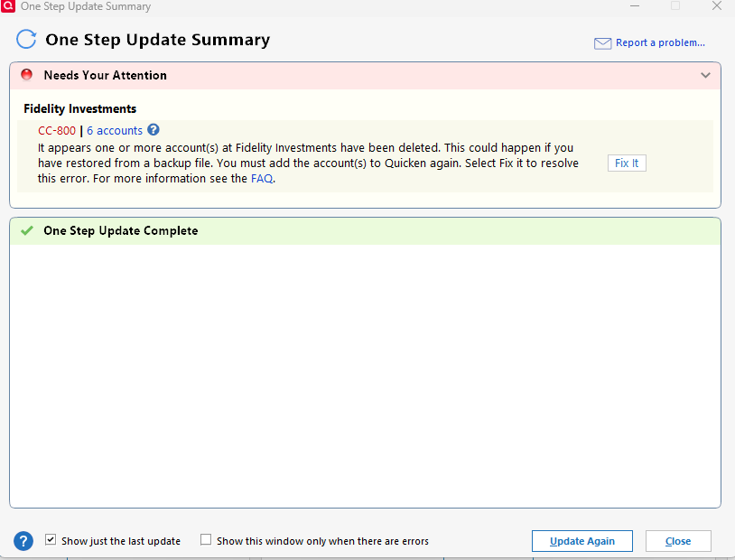Click the One Step Update refresh icon
735x560 pixels.
(x=26, y=40)
